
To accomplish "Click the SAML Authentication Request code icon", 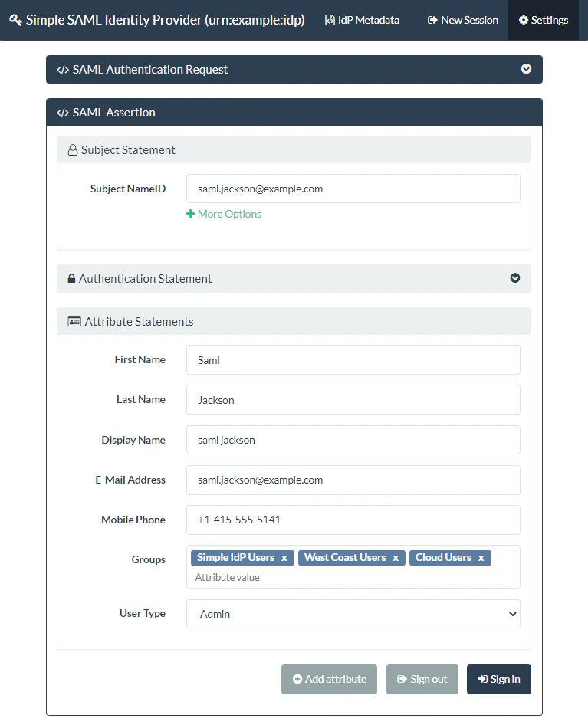I will 63,70.
